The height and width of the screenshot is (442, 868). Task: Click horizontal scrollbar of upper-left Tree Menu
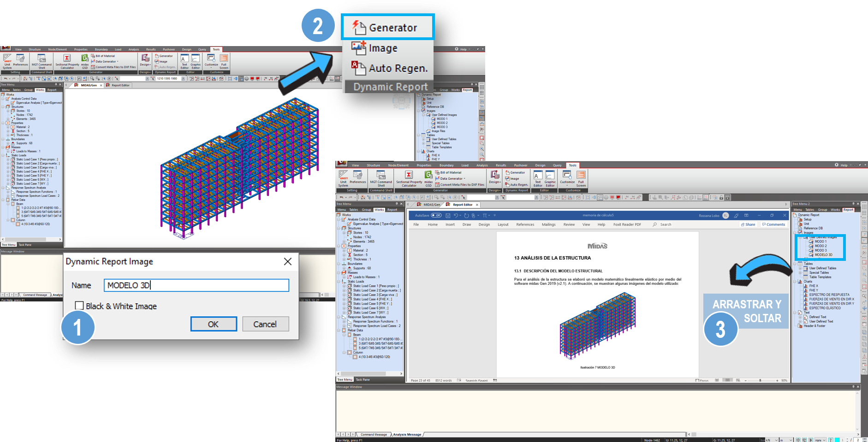click(x=31, y=239)
